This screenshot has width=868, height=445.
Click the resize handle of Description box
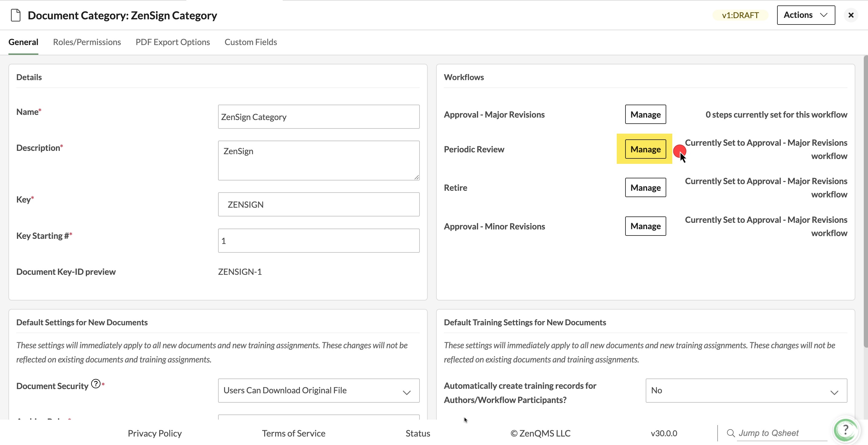click(416, 177)
